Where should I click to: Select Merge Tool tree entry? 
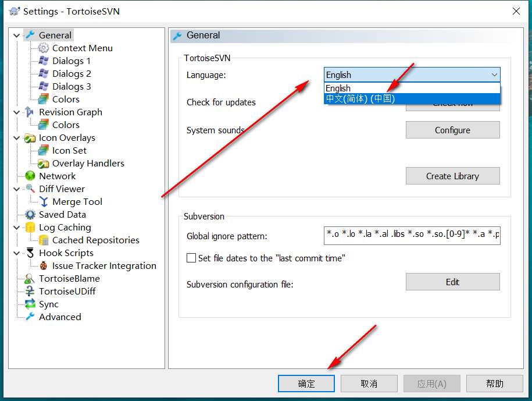pos(77,202)
